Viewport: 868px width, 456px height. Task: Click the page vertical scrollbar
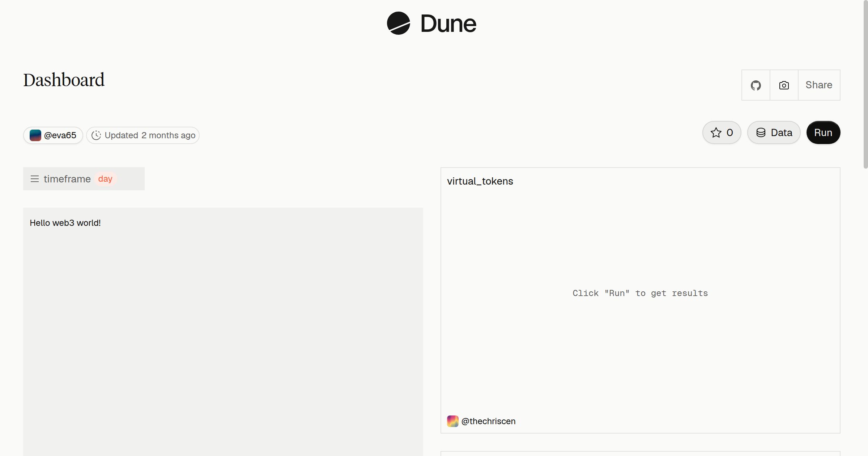865,84
